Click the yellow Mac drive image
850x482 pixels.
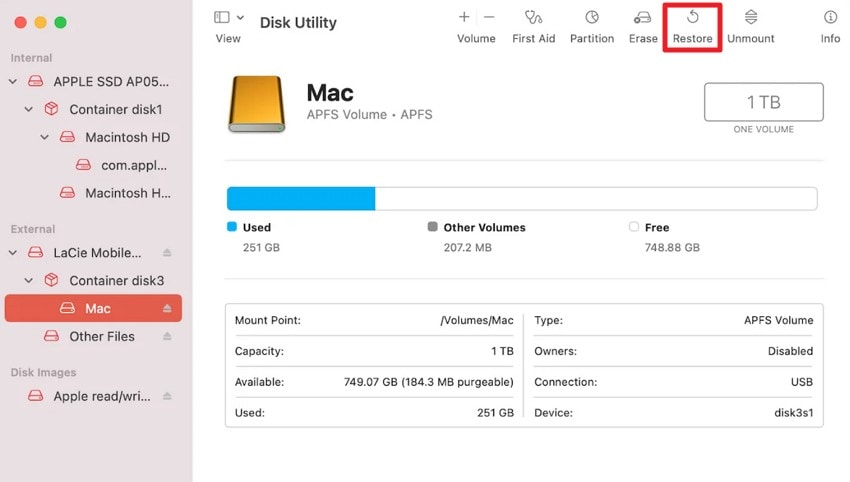click(x=256, y=104)
